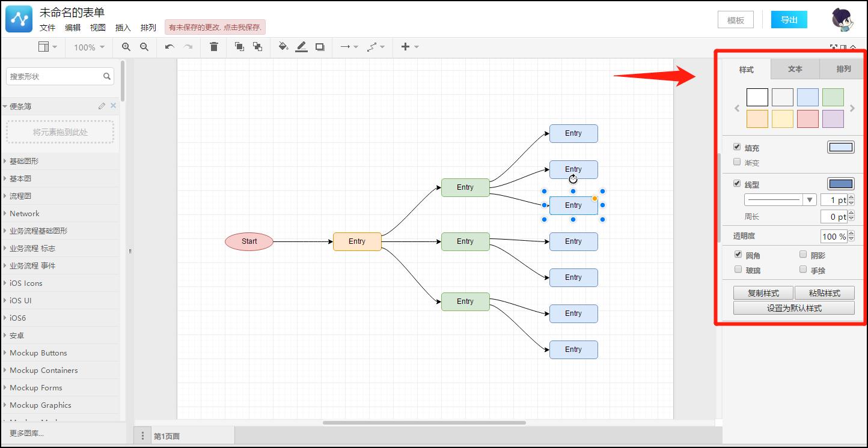The image size is (868, 448).
Task: Click the zoom in magnifier icon
Action: point(126,47)
